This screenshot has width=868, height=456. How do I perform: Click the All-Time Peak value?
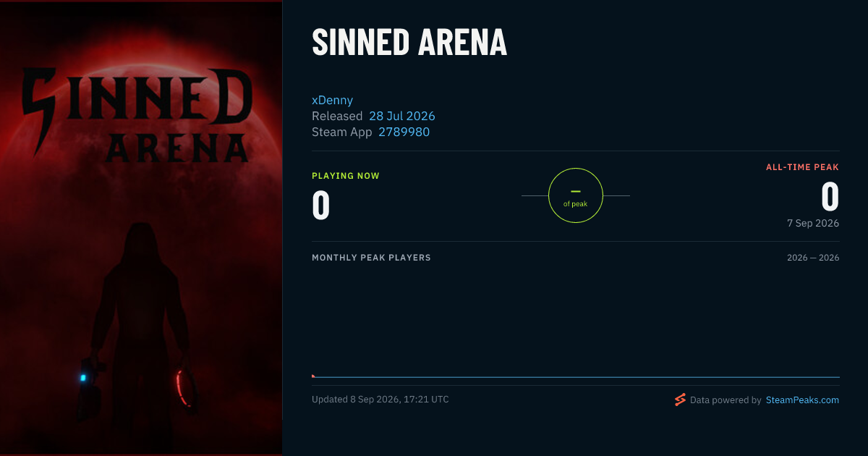830,196
